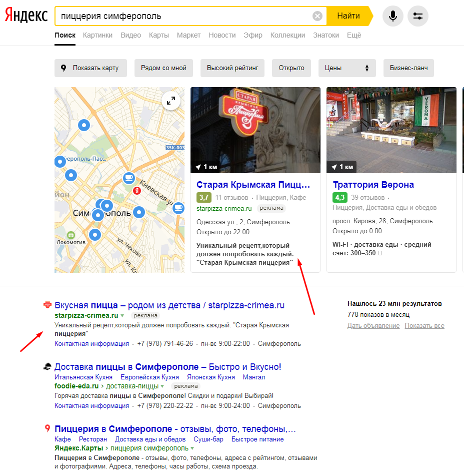Select the 4,3 rating badge

click(x=340, y=198)
